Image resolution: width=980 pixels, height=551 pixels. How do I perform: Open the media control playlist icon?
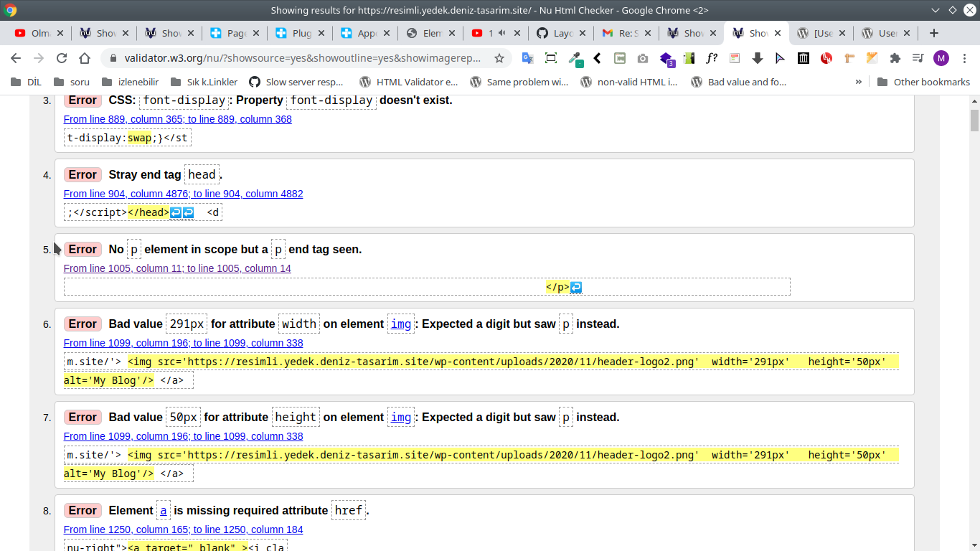coord(918,58)
